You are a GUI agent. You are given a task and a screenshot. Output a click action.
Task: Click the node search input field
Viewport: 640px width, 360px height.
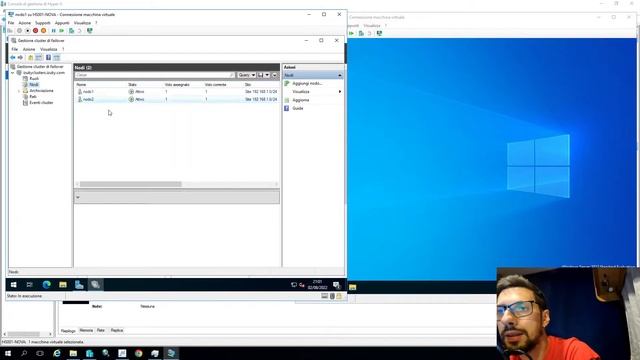point(154,75)
